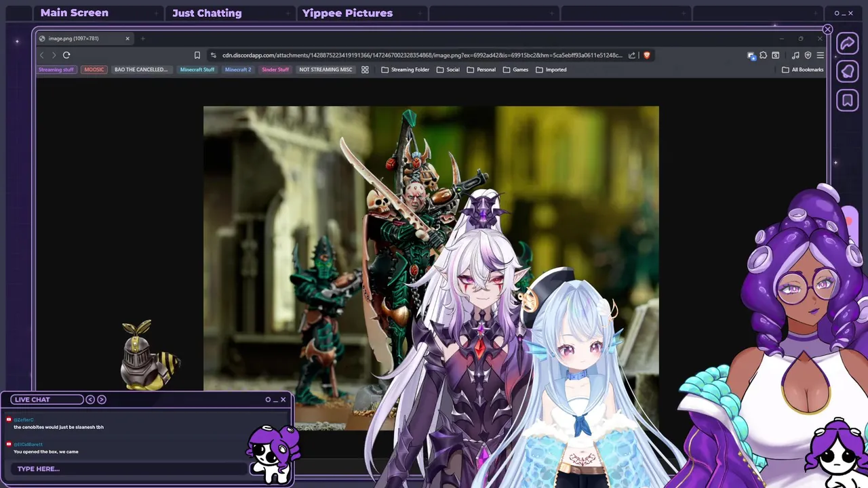The width and height of the screenshot is (868, 488).
Task: Switch to the Main Screen tab
Action: (74, 13)
